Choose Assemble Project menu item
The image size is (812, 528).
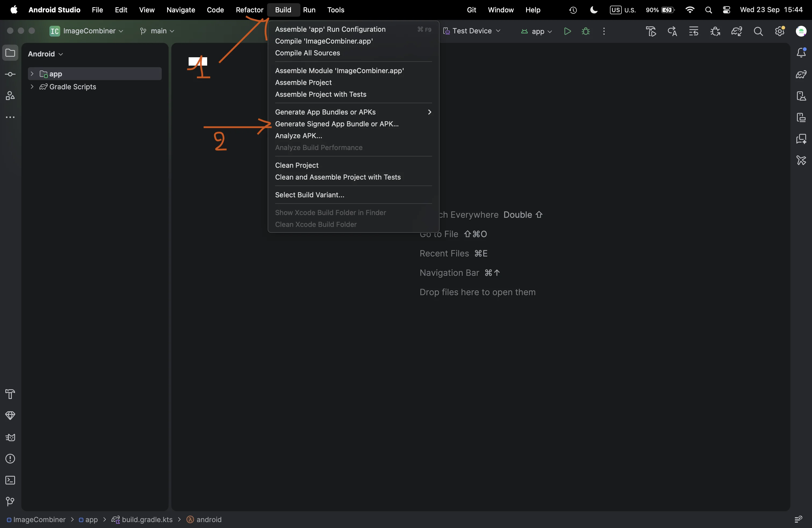[353, 83]
